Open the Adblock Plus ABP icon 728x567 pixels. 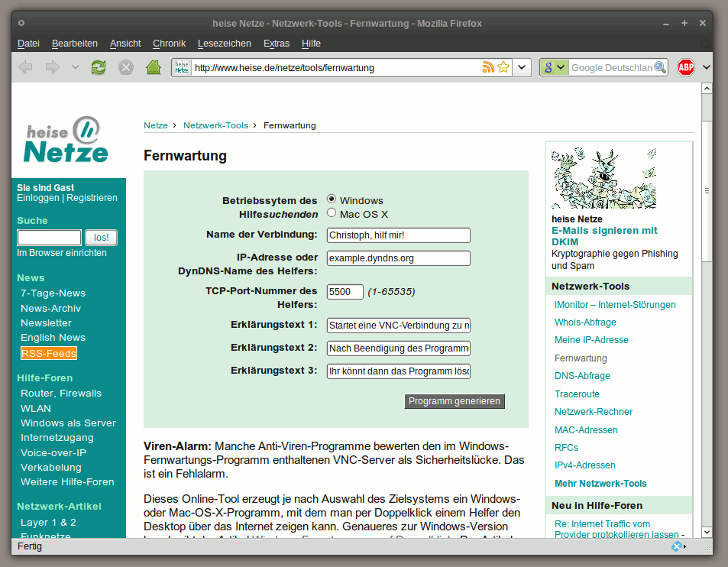(686, 67)
